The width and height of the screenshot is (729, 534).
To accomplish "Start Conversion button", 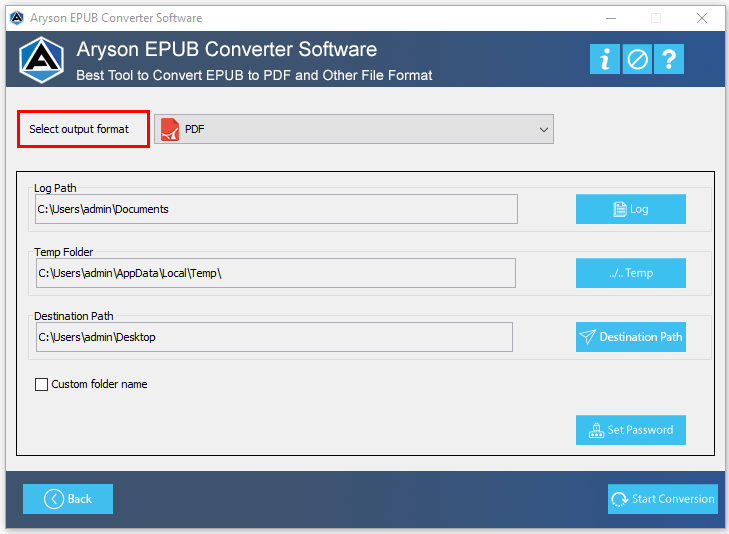I will click(x=663, y=499).
